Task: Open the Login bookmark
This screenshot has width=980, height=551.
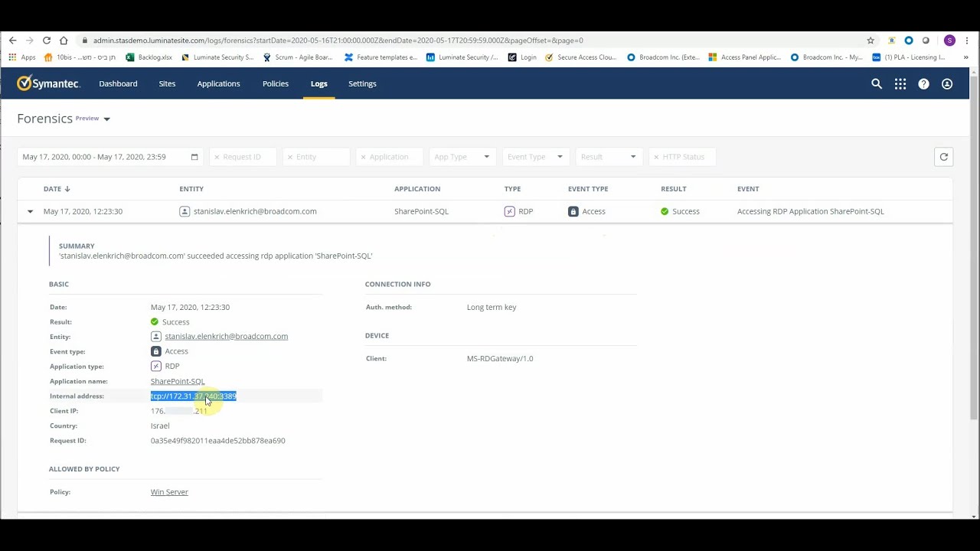Action: click(522, 57)
